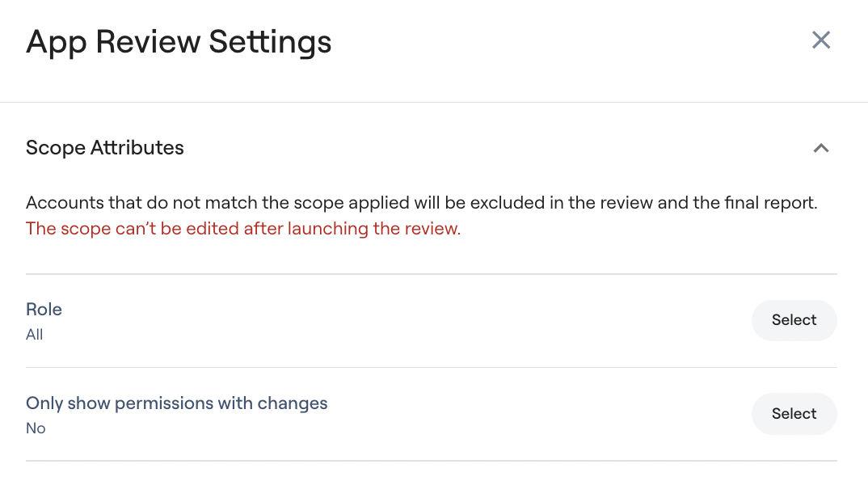Collapse the Scope Attributes section chevron
Screen dimensions: 868x477
(x=821, y=148)
